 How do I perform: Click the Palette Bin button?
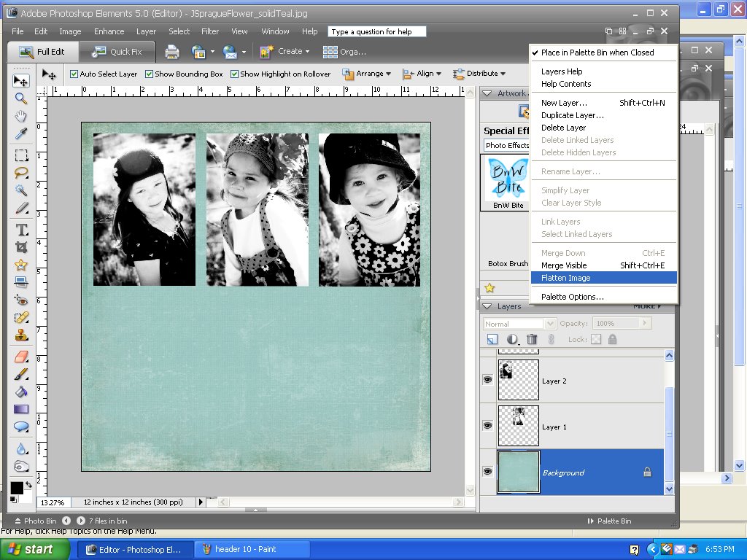(609, 521)
